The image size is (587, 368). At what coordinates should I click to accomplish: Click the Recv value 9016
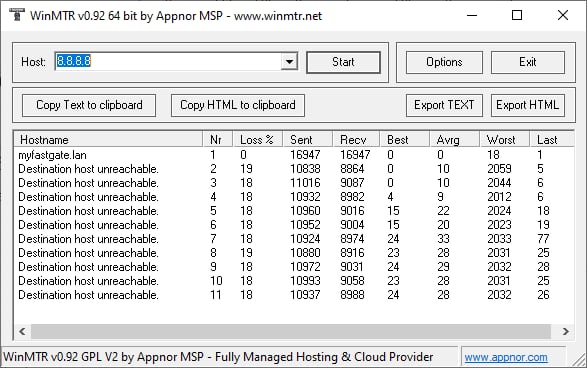click(352, 211)
